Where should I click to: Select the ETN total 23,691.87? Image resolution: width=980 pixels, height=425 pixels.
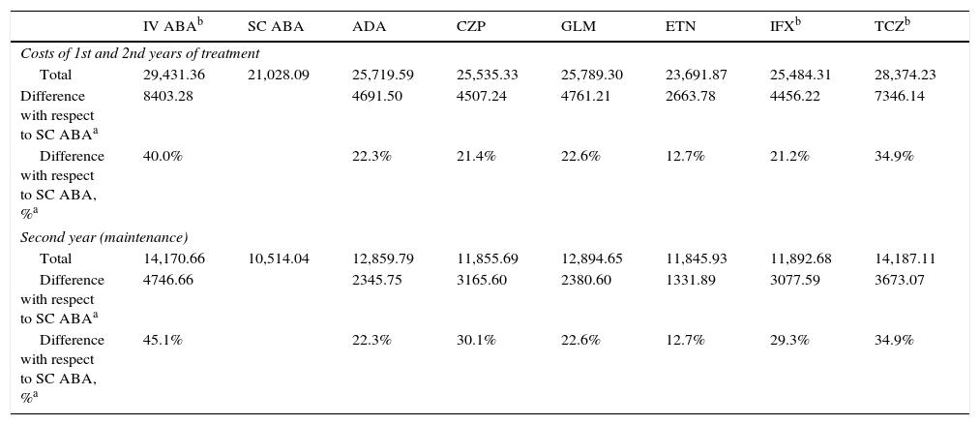coord(697,75)
